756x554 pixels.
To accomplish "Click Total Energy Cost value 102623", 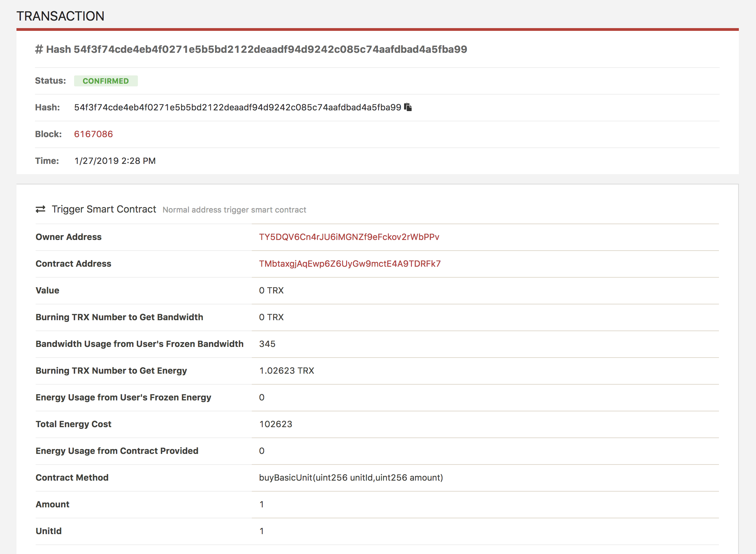I will click(276, 424).
